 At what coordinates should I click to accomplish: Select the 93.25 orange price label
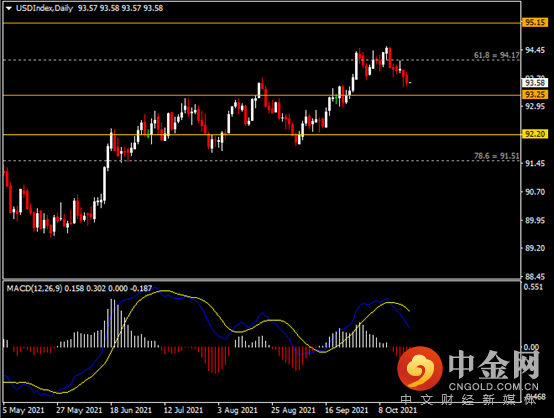pyautogui.click(x=535, y=94)
